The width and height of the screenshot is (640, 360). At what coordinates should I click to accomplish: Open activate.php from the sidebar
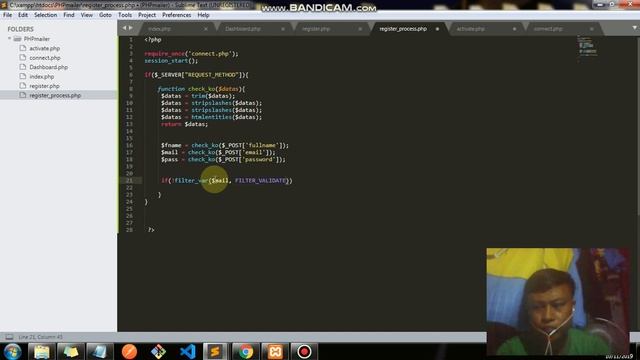[44, 48]
